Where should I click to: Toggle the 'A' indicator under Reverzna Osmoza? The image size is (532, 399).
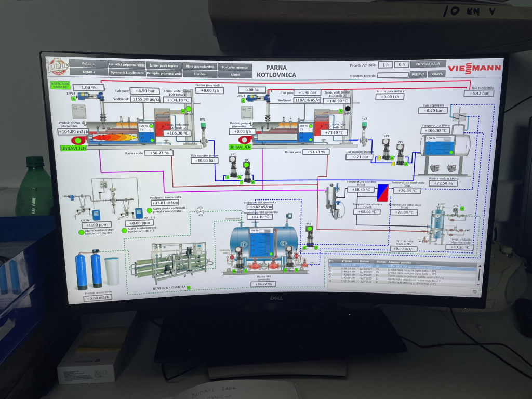click(x=189, y=287)
